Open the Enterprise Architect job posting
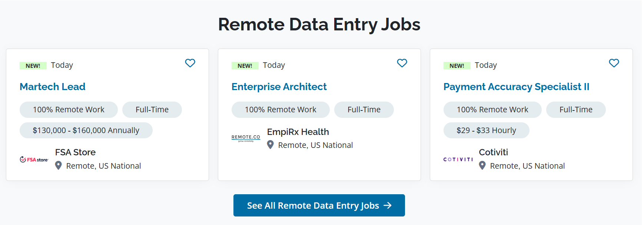 (279, 87)
